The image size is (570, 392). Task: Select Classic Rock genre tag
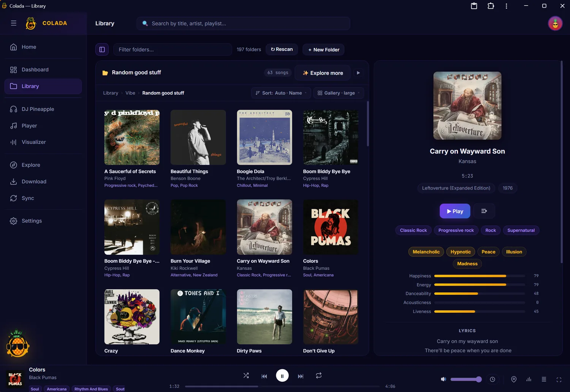click(413, 230)
